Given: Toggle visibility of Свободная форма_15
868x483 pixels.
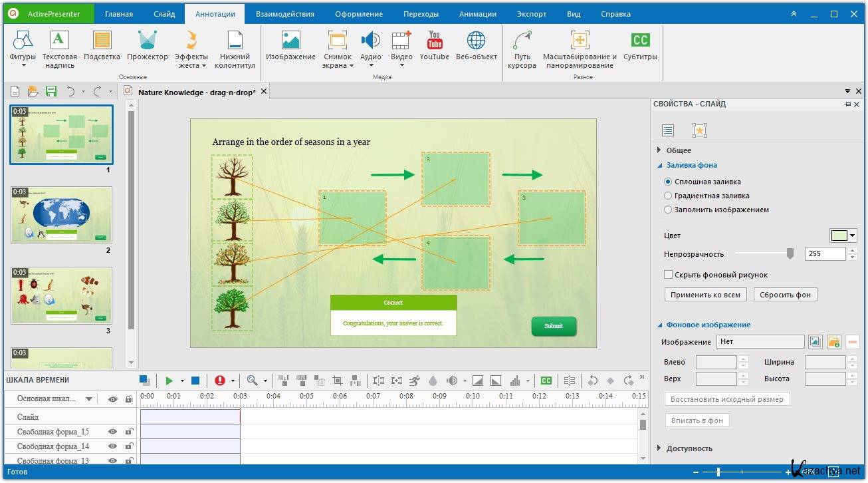Looking at the screenshot, I should coord(112,432).
